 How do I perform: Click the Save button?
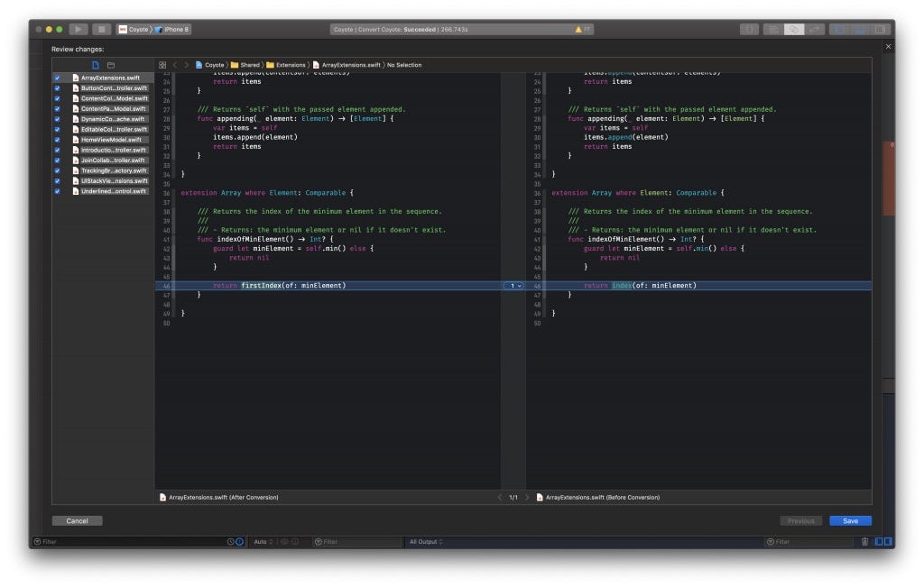click(850, 521)
